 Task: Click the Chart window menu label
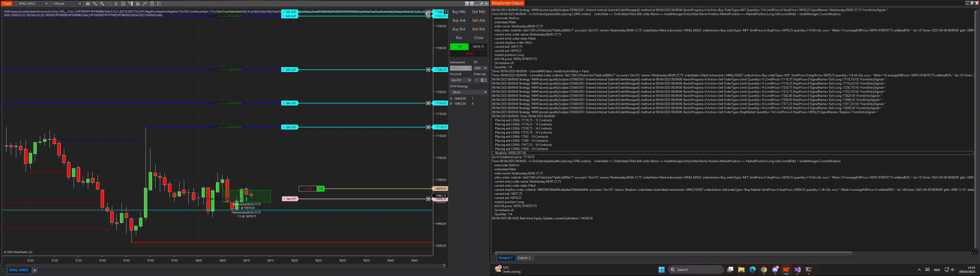click(7, 4)
